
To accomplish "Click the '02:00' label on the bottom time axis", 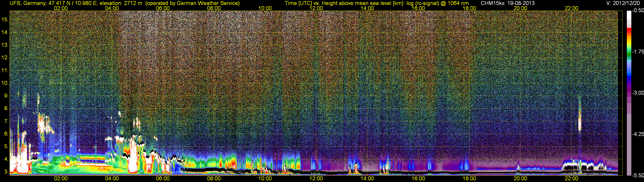I will click(x=61, y=179).
